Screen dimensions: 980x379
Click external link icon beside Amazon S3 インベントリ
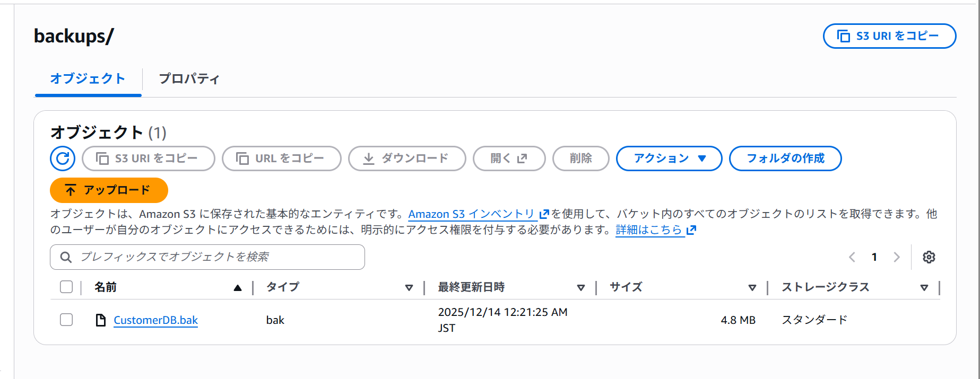coord(544,214)
